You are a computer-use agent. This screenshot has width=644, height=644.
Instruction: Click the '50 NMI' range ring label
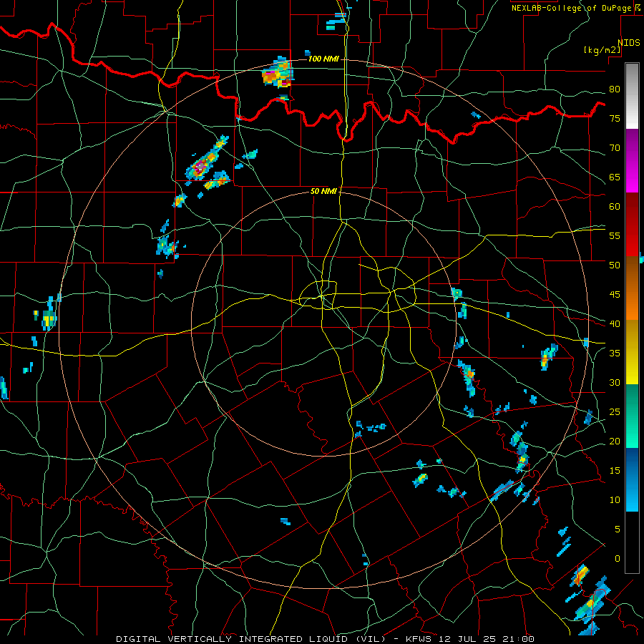[x=323, y=191]
